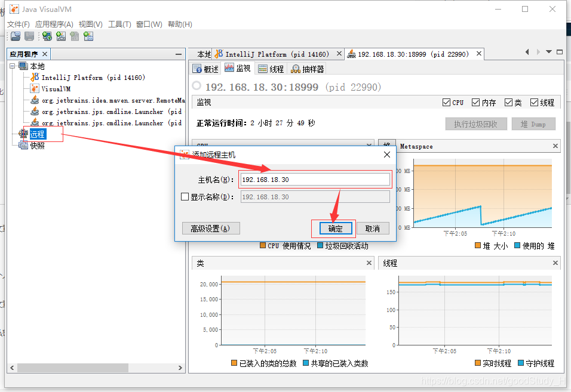Open the 文件 menu
The height and width of the screenshot is (392, 571).
click(x=18, y=24)
